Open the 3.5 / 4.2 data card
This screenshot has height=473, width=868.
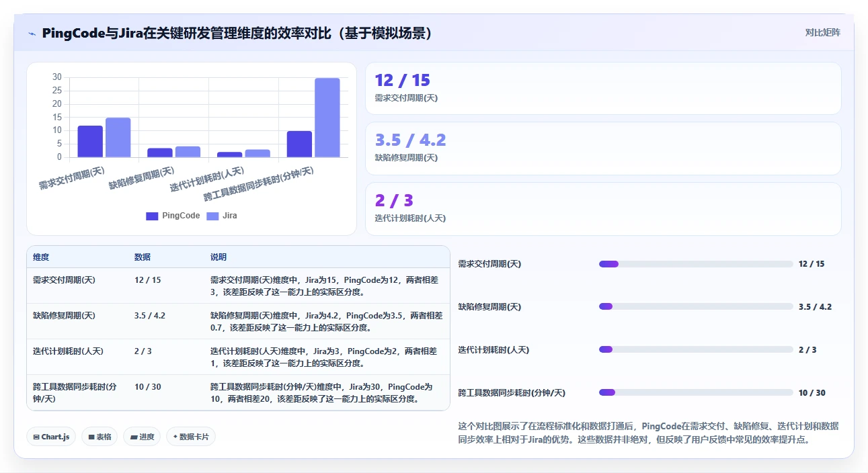[x=603, y=148]
